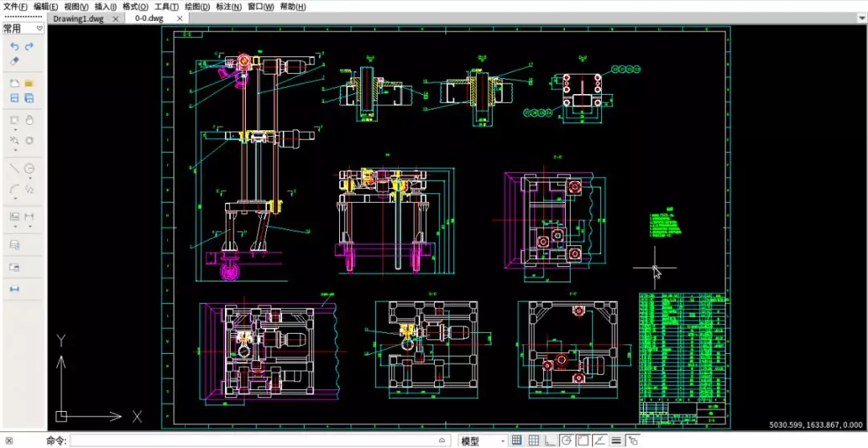Select the Eraser tool icon

coord(15,61)
